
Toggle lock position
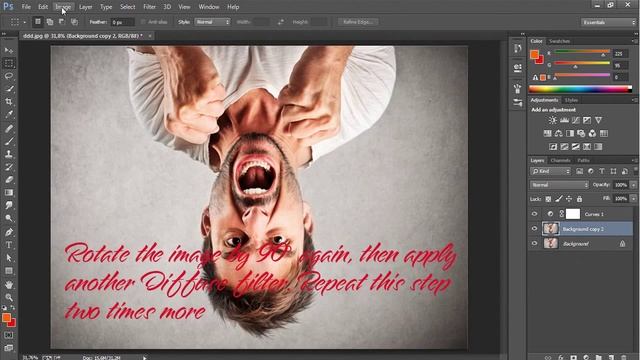click(x=569, y=199)
